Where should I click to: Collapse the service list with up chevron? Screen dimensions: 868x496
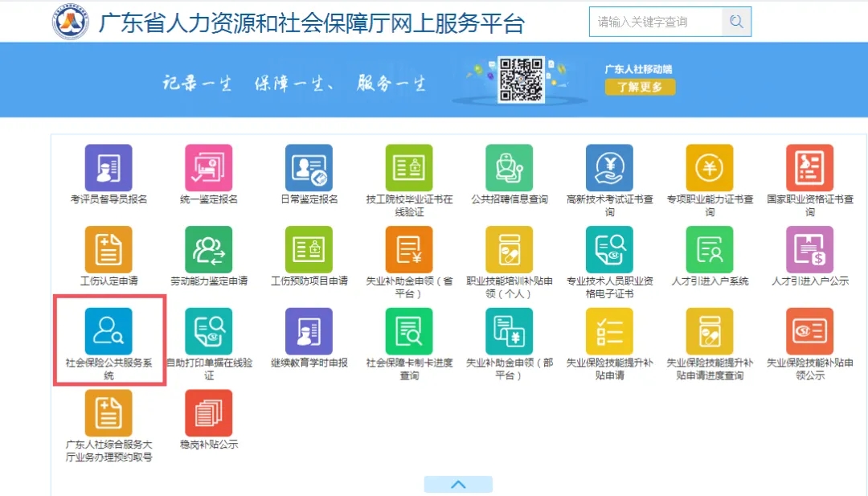[458, 485]
